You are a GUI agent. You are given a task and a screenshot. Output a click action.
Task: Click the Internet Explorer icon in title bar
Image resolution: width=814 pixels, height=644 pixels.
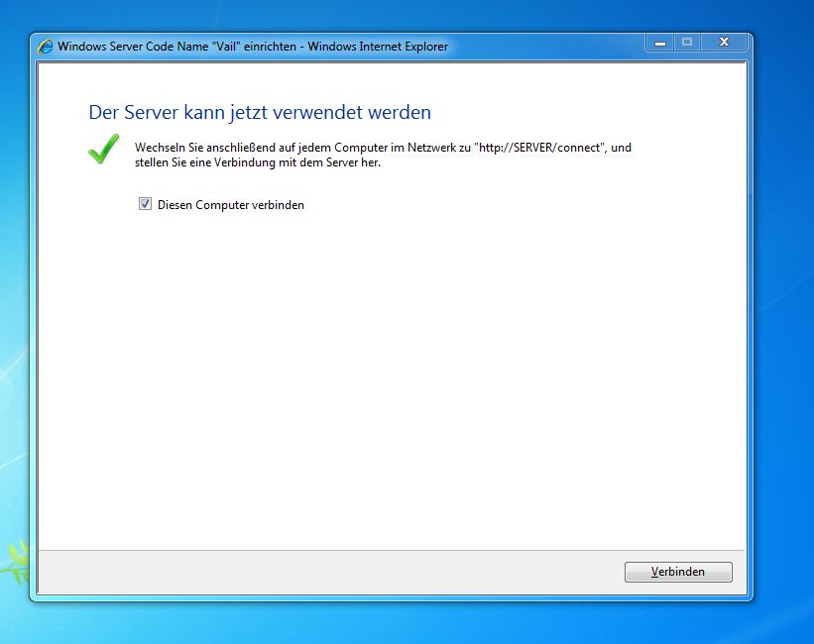(46, 47)
